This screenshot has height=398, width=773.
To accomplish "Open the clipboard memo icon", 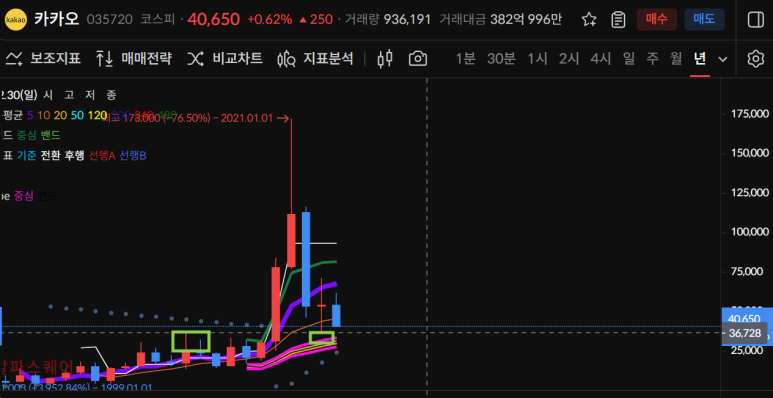I will point(618,20).
